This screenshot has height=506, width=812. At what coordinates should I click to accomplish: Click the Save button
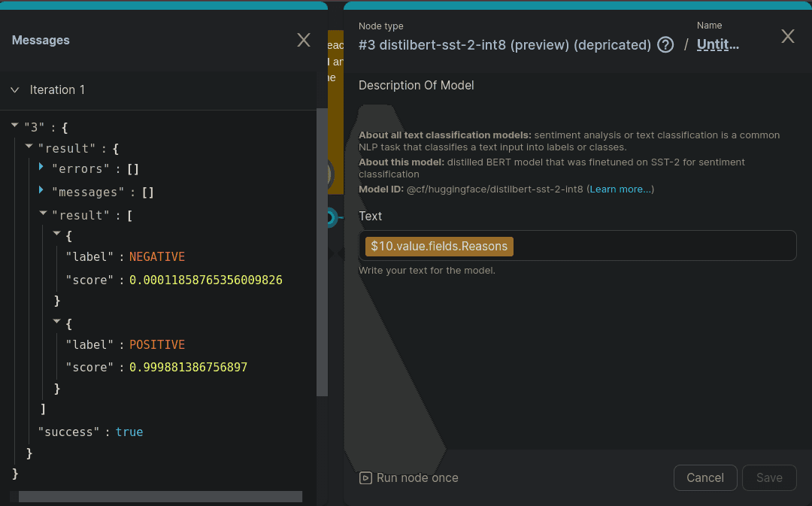pyautogui.click(x=769, y=477)
